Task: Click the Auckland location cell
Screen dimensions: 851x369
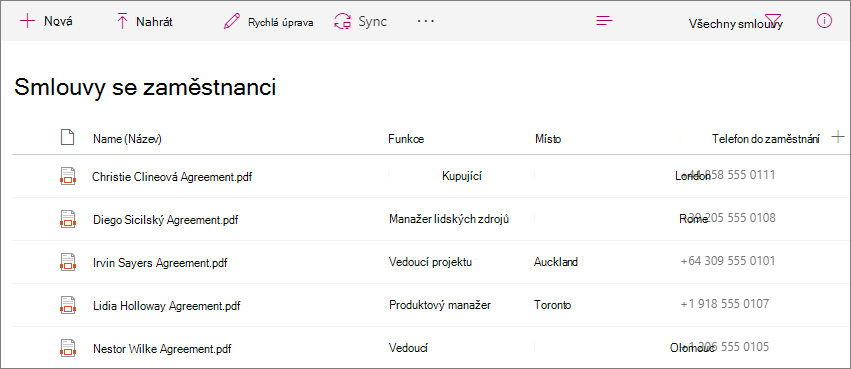Action: (x=556, y=262)
